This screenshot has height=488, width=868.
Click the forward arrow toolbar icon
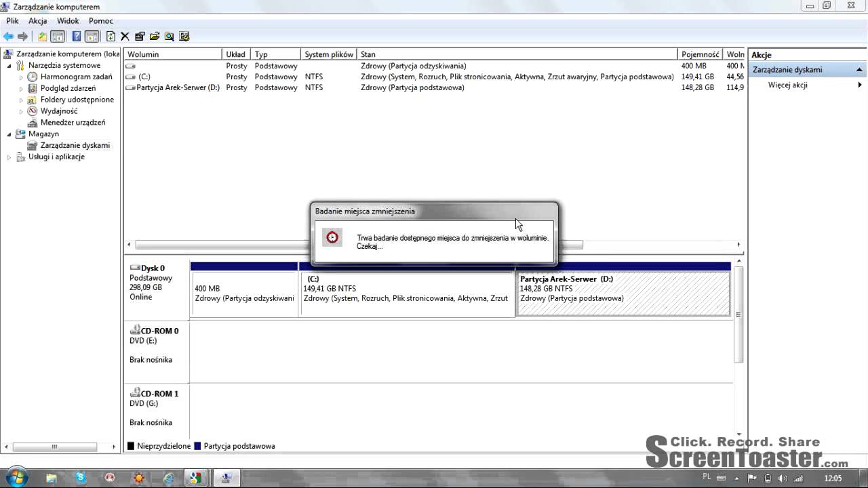pyautogui.click(x=23, y=37)
